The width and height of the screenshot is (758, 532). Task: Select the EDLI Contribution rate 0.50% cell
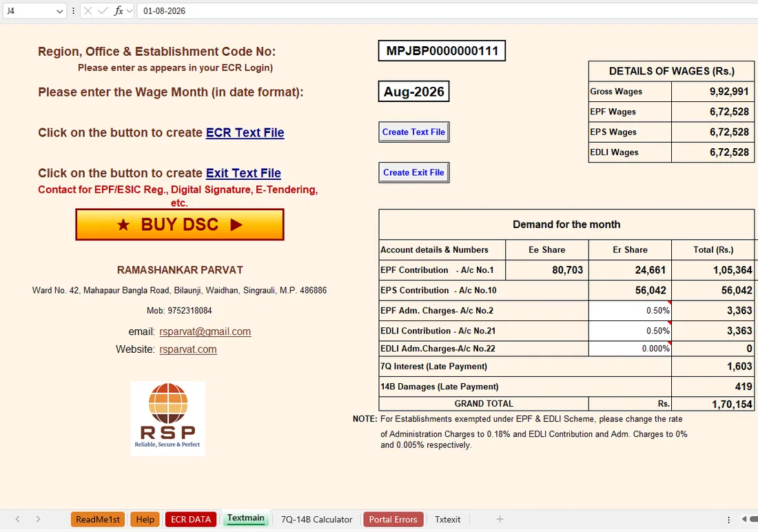(x=630, y=331)
